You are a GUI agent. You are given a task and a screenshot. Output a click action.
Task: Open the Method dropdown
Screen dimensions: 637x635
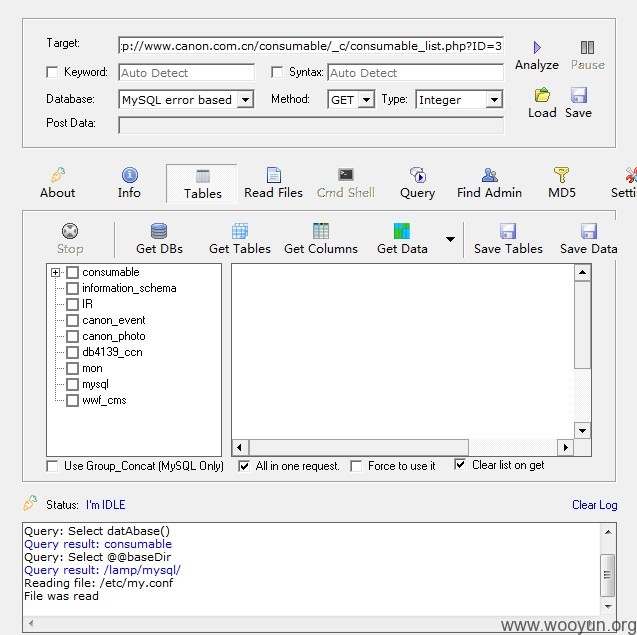click(366, 100)
